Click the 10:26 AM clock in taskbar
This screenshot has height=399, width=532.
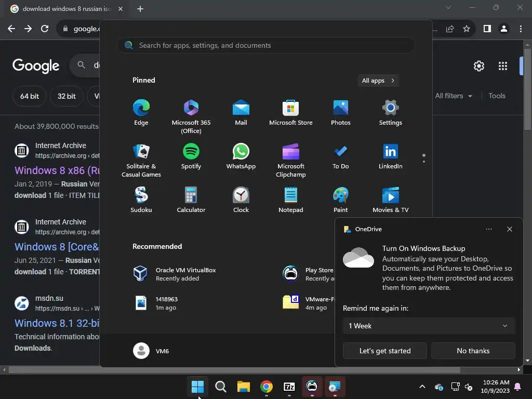[x=495, y=387]
